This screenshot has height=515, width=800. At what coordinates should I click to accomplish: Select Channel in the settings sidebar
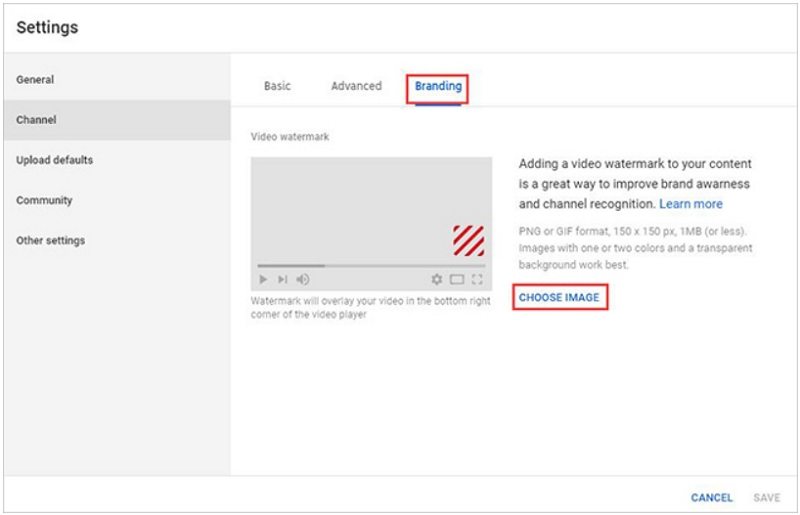pyautogui.click(x=37, y=120)
